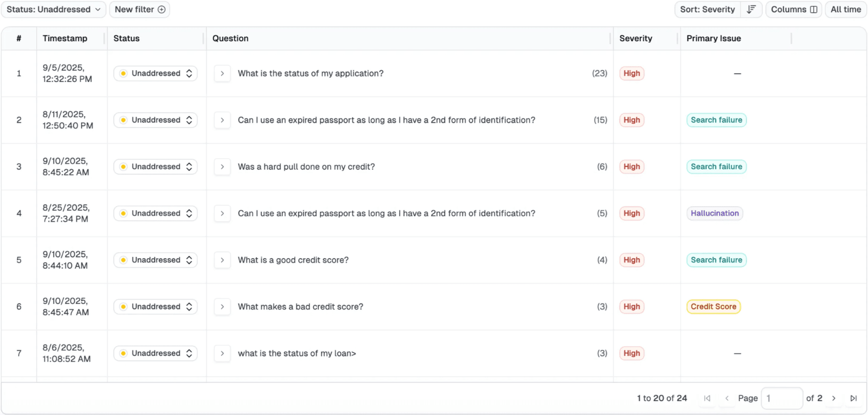Image resolution: width=868 pixels, height=415 pixels.
Task: Expand 'Was a hard pull done on my credit?'
Action: (222, 166)
